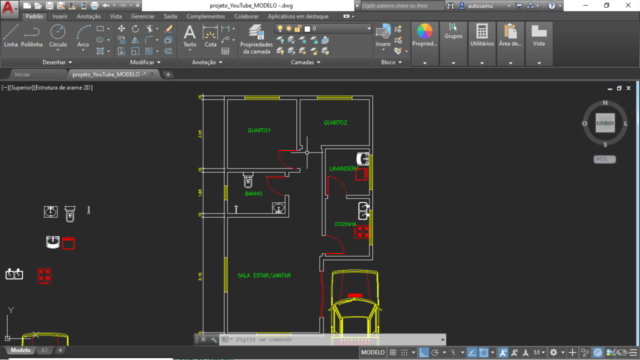Click the Explode tool icon
Viewport: 640px width, 360px height.
pos(168,40)
